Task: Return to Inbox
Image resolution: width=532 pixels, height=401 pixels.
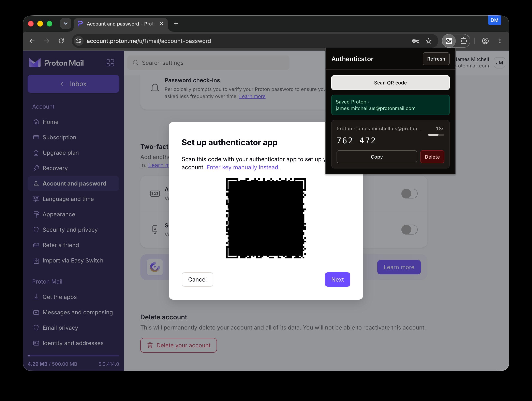Action: [73, 84]
